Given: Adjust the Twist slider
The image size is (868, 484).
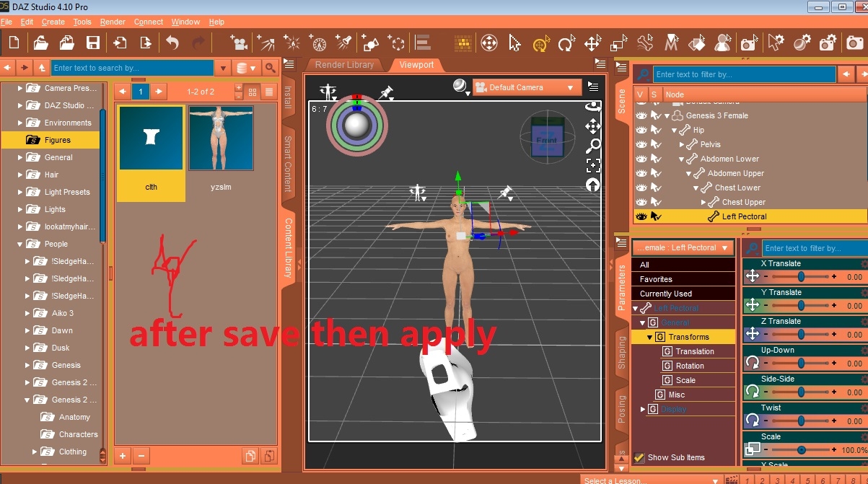Looking at the screenshot, I should click(x=801, y=421).
